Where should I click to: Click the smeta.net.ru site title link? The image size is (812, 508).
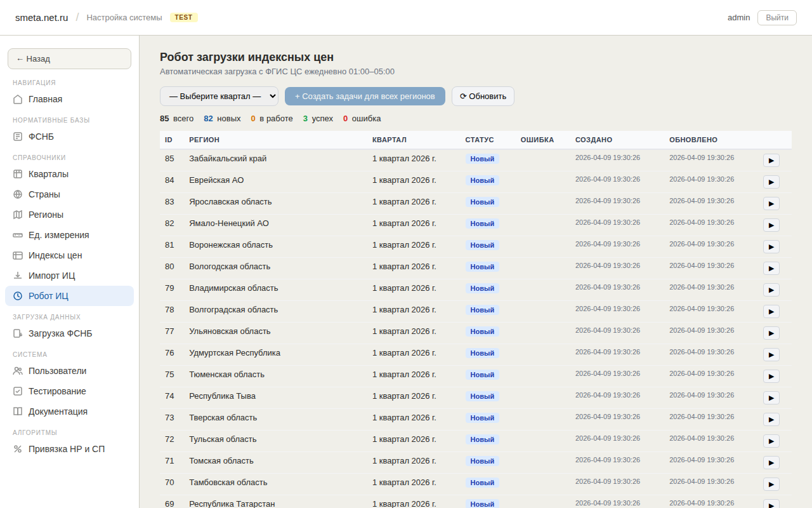(41, 17)
